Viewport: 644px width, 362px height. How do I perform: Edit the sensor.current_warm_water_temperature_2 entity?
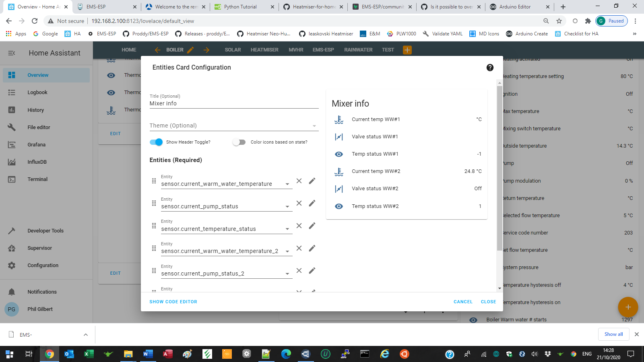pyautogui.click(x=312, y=248)
